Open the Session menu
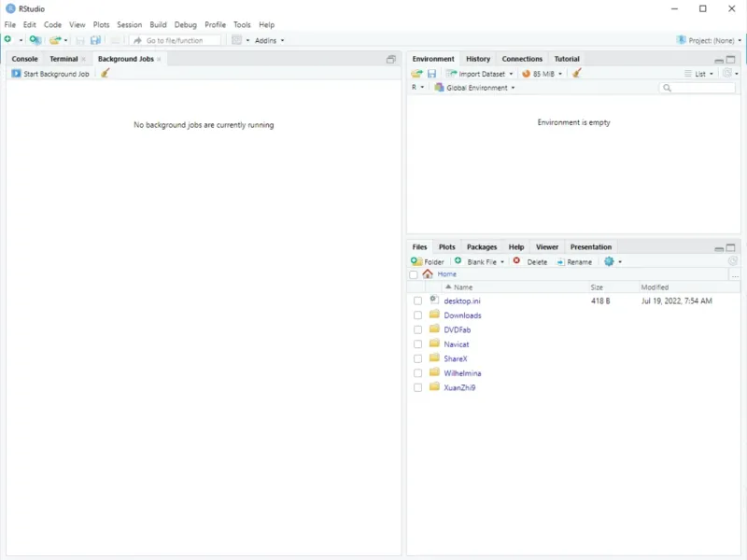747x560 pixels. click(129, 25)
